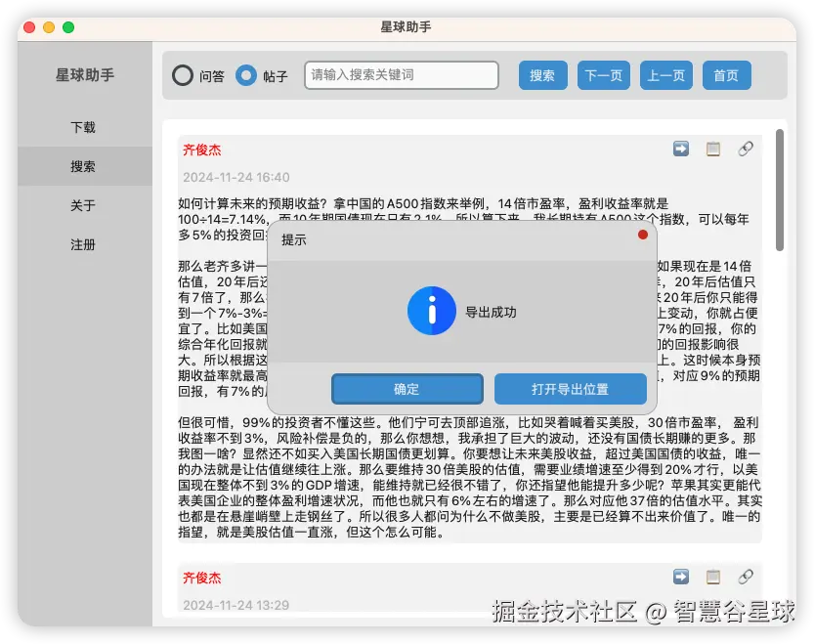Click 打开导出位置 button
This screenshot has height=644, width=814.
(x=570, y=389)
